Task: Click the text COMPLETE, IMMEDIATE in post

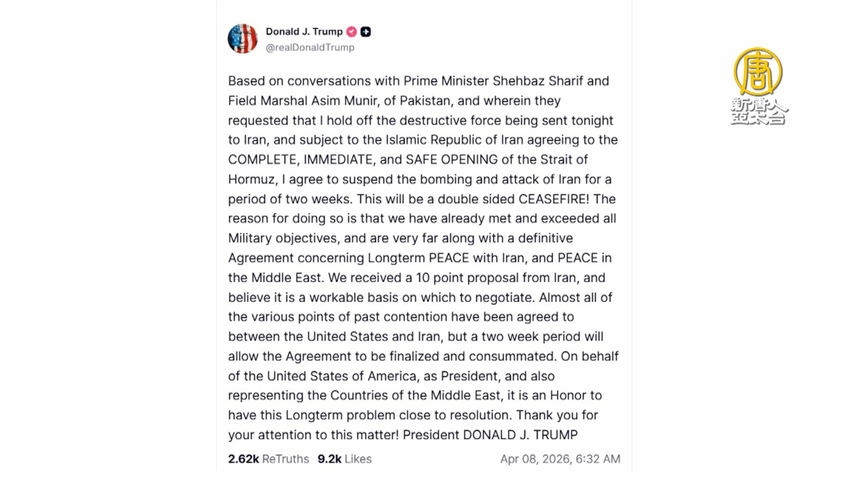Action: click(300, 160)
